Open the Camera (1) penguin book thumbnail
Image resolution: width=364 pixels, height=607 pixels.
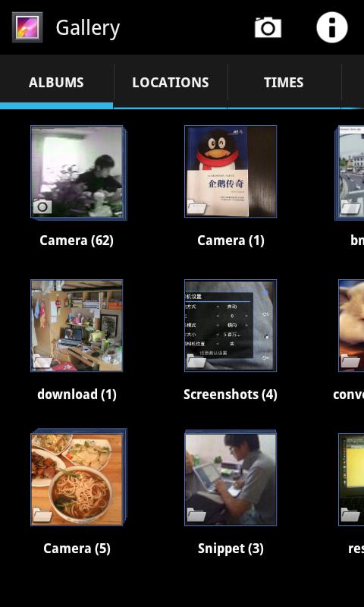click(231, 171)
